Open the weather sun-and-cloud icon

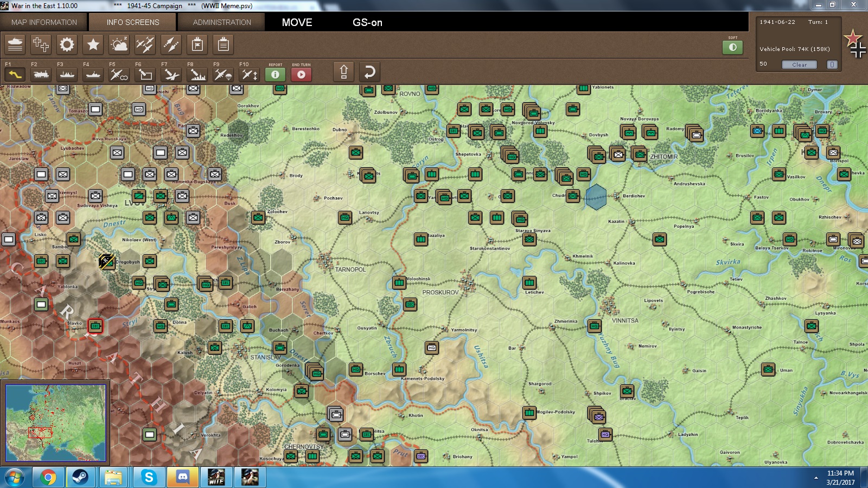[x=119, y=44]
